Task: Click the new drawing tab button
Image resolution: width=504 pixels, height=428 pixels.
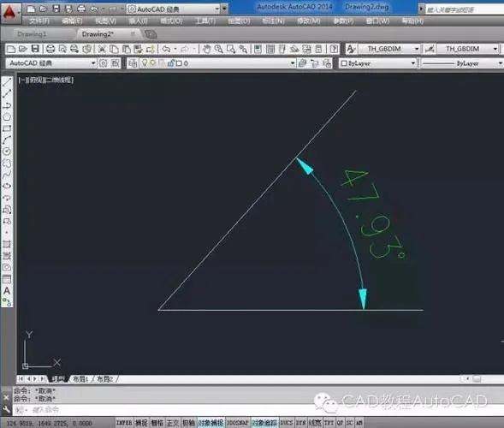Action: click(x=151, y=34)
